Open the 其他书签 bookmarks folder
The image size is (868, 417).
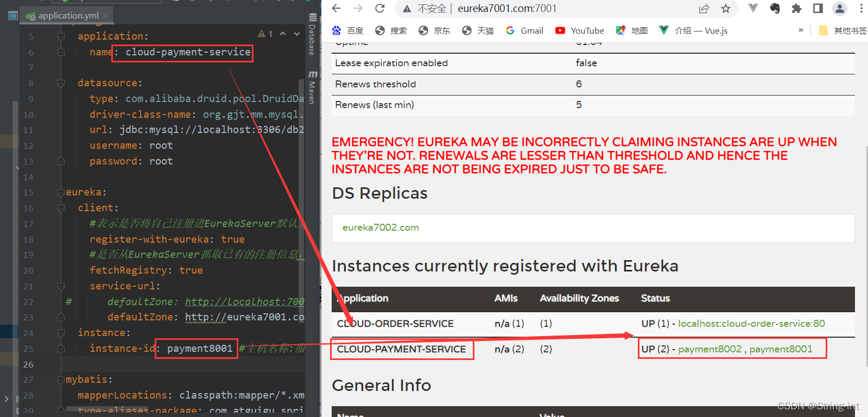coord(842,30)
